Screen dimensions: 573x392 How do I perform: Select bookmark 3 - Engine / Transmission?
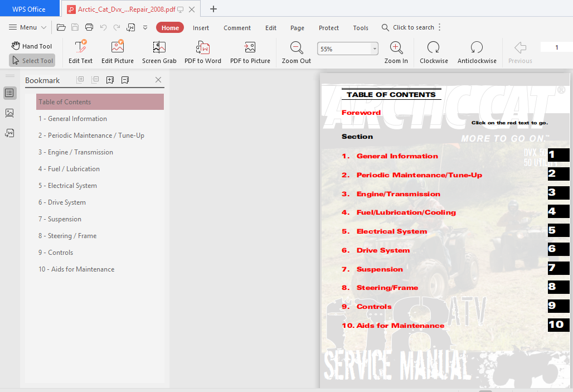pos(76,152)
